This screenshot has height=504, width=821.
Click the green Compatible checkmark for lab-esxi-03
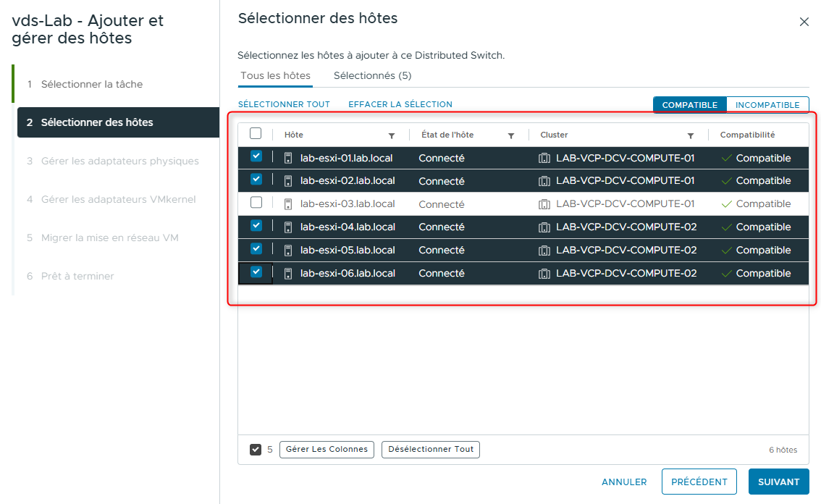[x=725, y=203]
